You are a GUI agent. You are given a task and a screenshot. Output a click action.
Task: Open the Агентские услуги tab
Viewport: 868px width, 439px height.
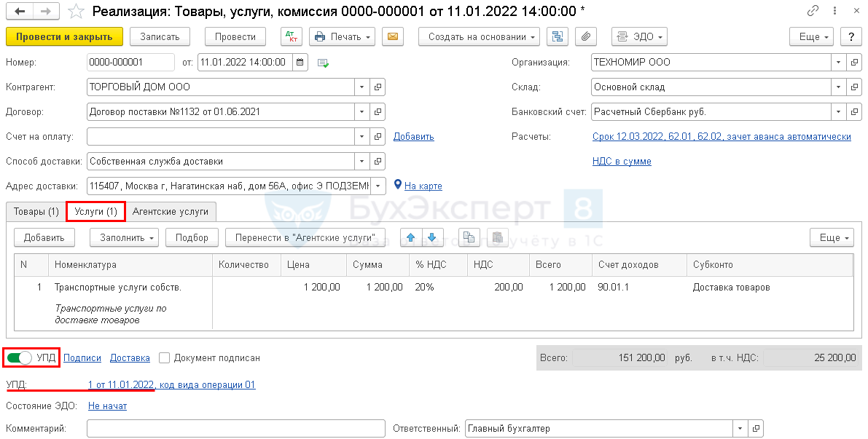tap(170, 212)
